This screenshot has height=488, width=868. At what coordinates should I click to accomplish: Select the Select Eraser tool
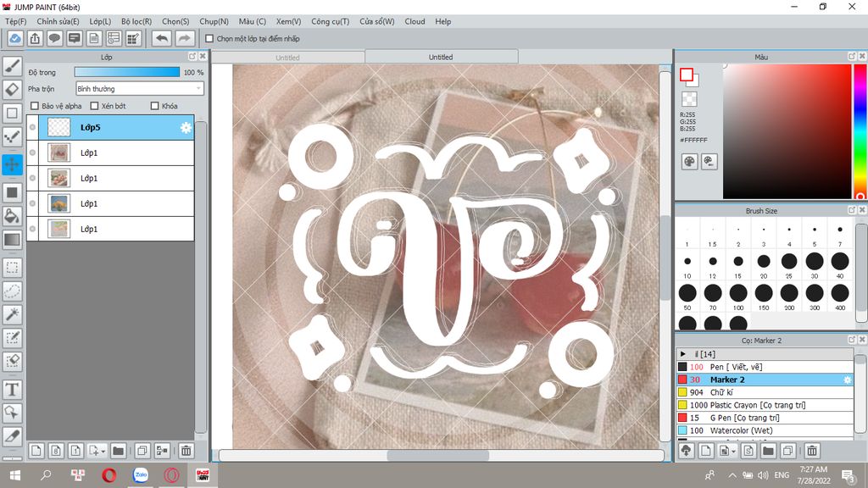pos(12,361)
